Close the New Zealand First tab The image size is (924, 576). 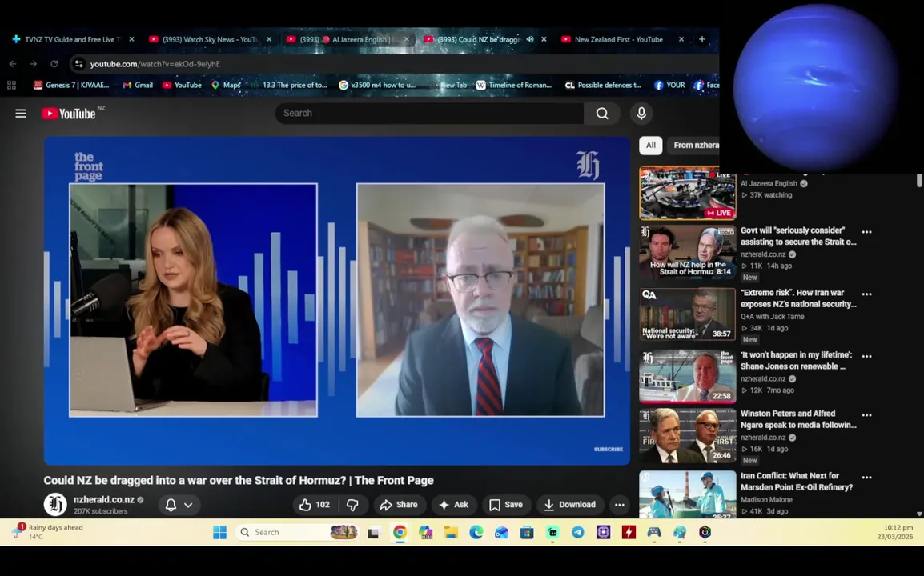(681, 39)
